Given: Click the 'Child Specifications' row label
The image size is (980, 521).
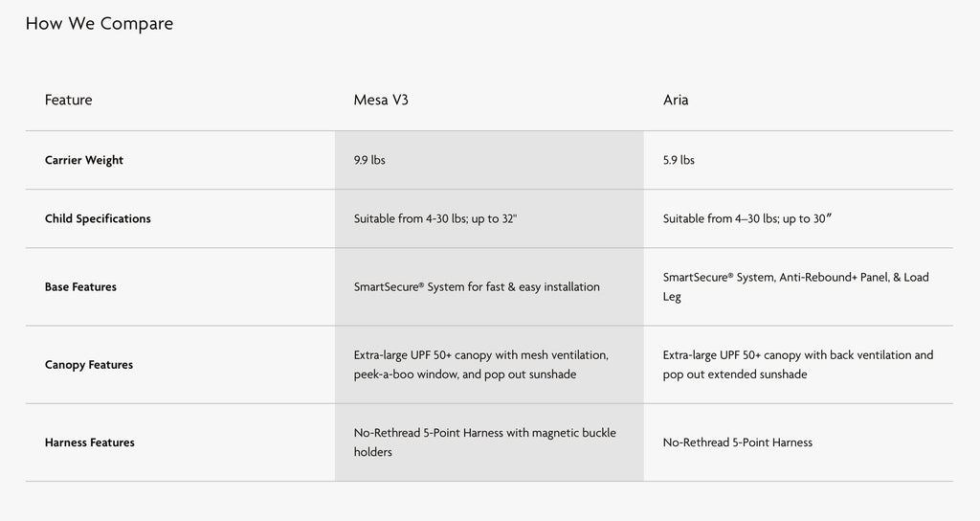Looking at the screenshot, I should [x=98, y=218].
